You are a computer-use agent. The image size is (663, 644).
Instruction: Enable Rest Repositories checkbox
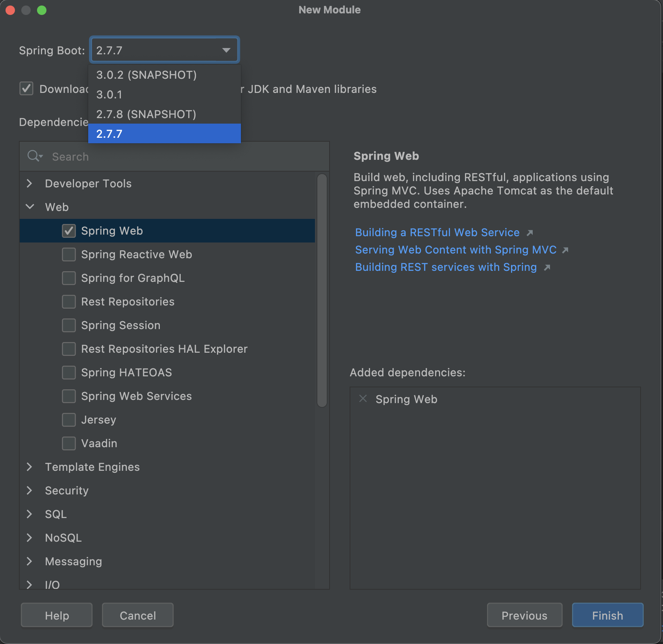69,302
